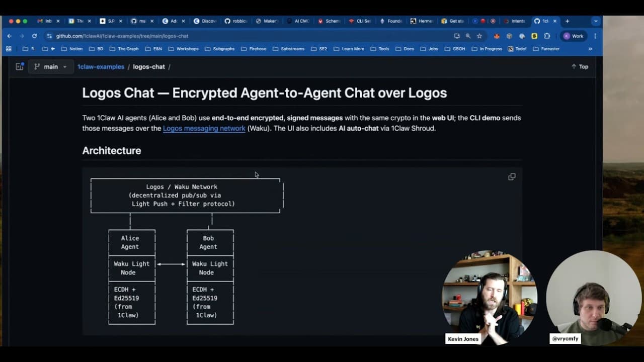Click the Logos Chat page title heading
Screen dimensions: 644x362
[x=265, y=93]
